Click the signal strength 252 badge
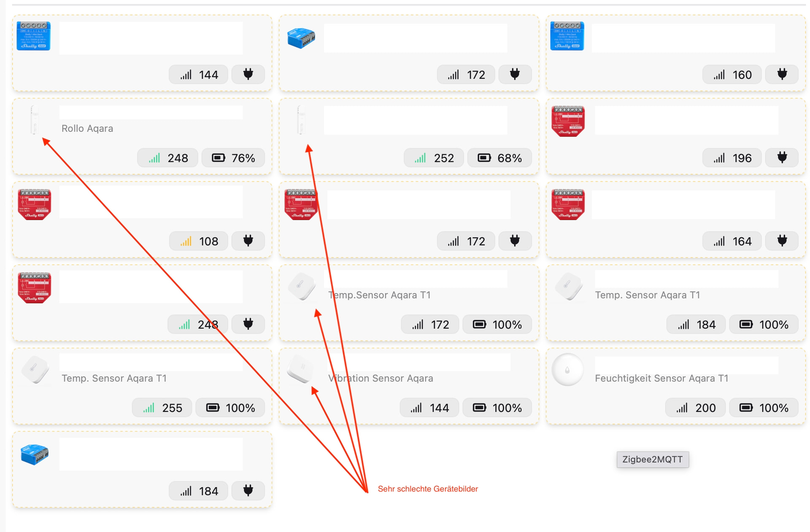The height and width of the screenshot is (532, 810). (x=434, y=158)
